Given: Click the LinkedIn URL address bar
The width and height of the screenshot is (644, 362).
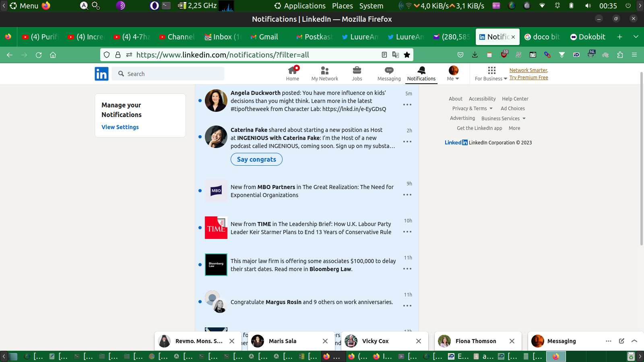Looking at the screenshot, I should (257, 55).
